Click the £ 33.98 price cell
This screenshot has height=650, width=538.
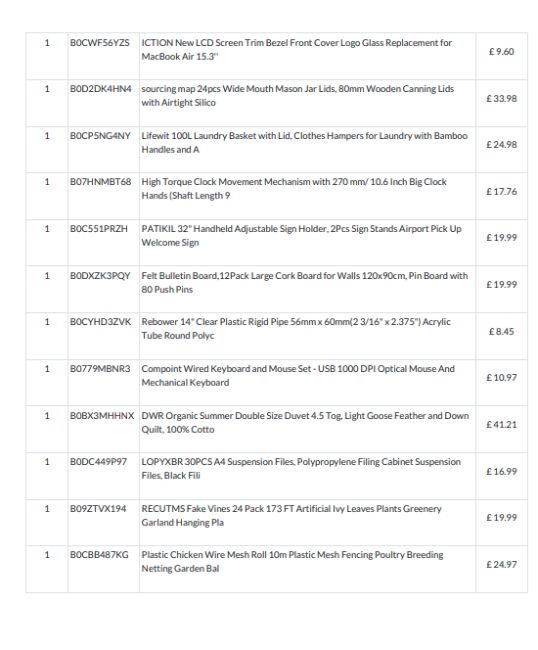coord(502,99)
